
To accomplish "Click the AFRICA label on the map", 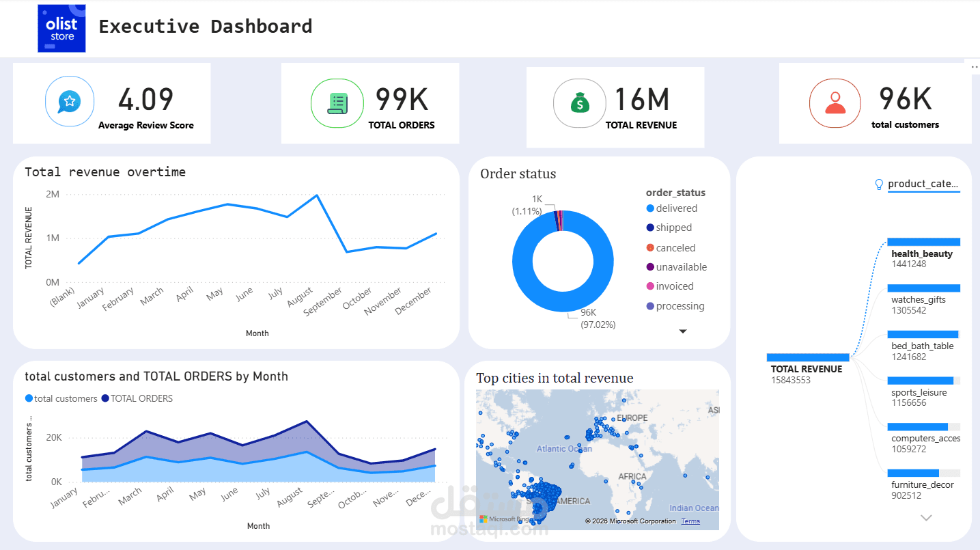I will (632, 476).
